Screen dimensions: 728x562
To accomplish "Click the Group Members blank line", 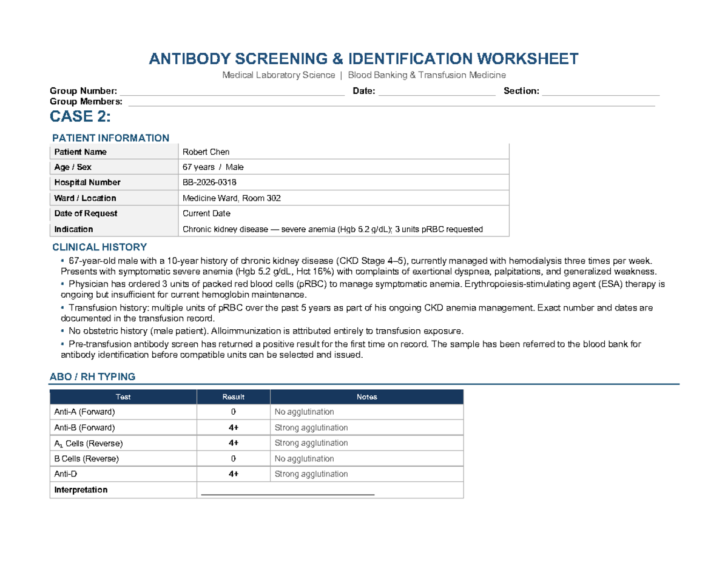I will pos(391,102).
